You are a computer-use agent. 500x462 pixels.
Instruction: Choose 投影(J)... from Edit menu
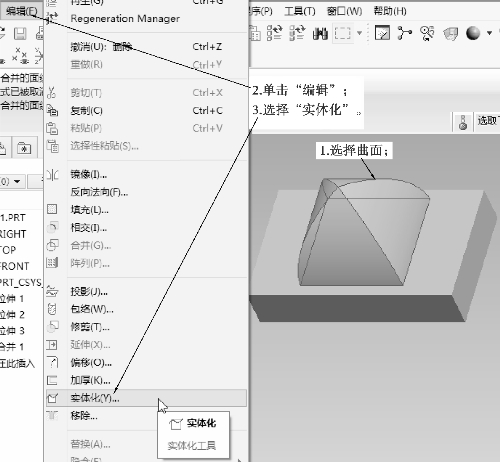click(x=147, y=292)
